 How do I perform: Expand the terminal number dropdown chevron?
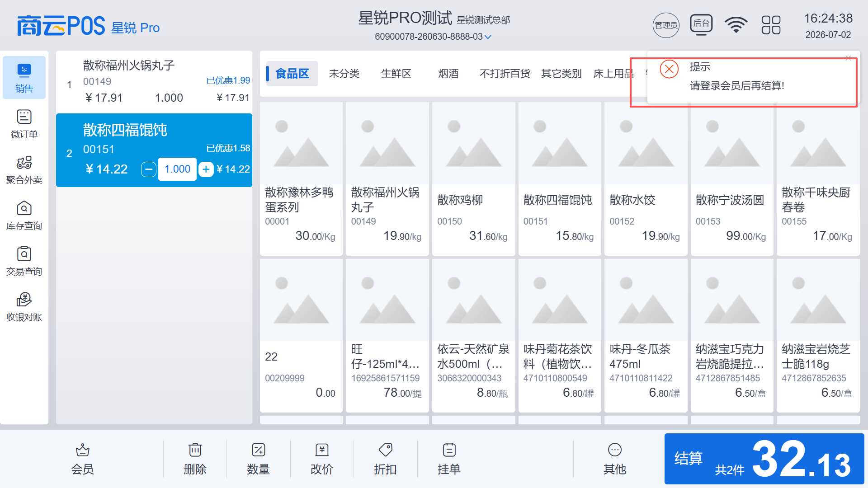point(488,37)
